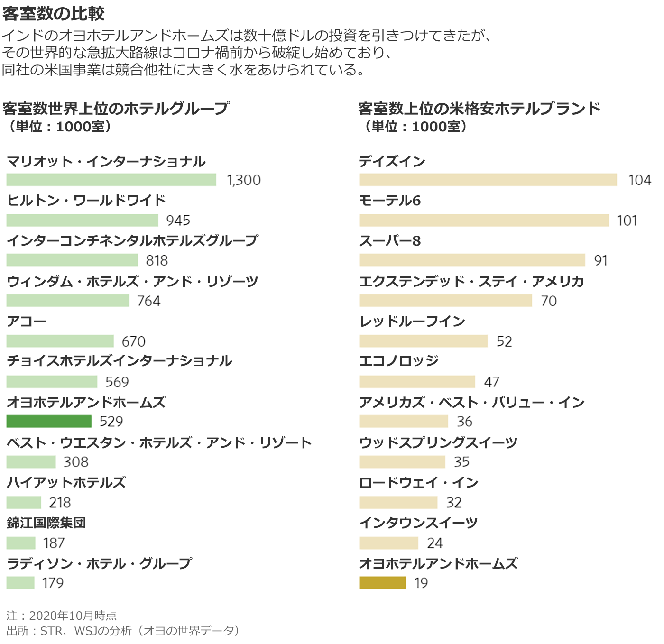Click the right heading 客室数上位の米格安ホテルブランド
The image size is (664, 644).
pyautogui.click(x=480, y=109)
